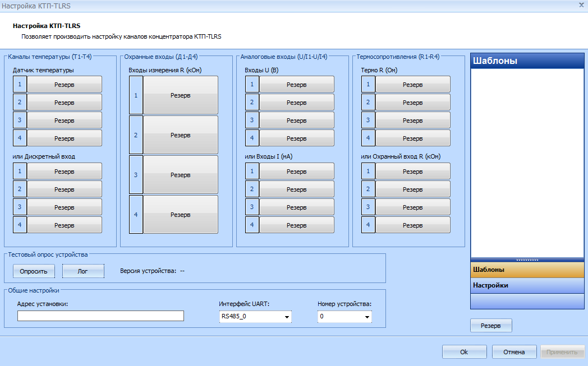588x366 pixels.
Task: Click Резерв for Входы U (В) channel 3
Action: (x=297, y=121)
